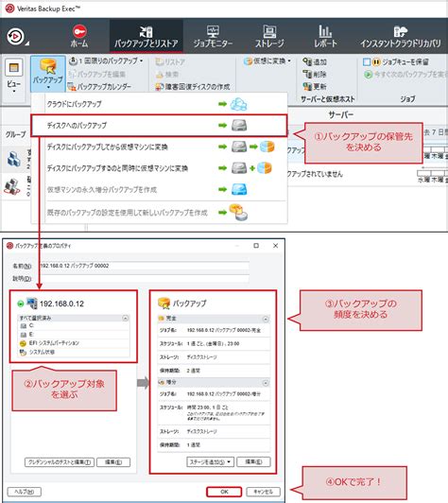Click 障害回復ディスクの作成
Screen dimensions: 448x503
tap(193, 87)
